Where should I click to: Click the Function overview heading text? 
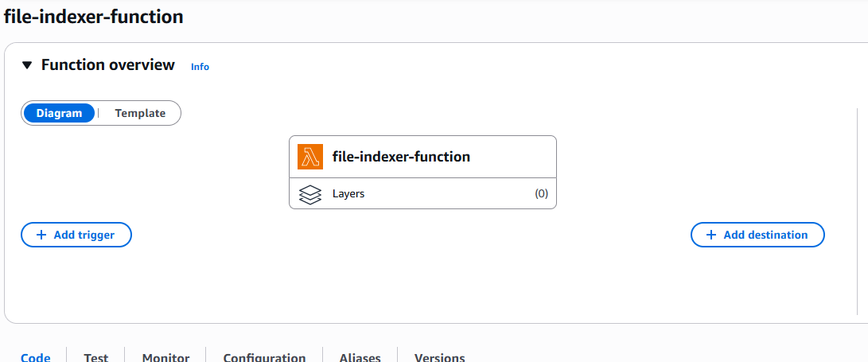108,65
